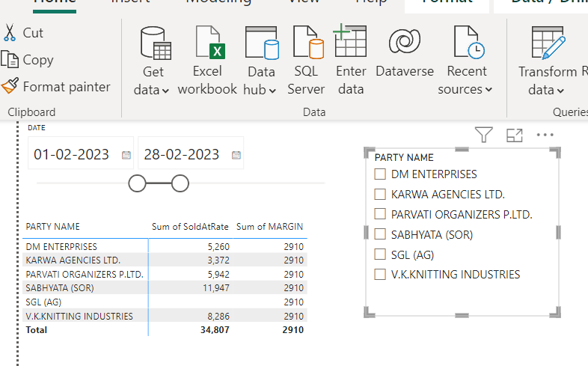Expand the Data hub dropdown arrow
588x366 pixels.
click(x=272, y=91)
